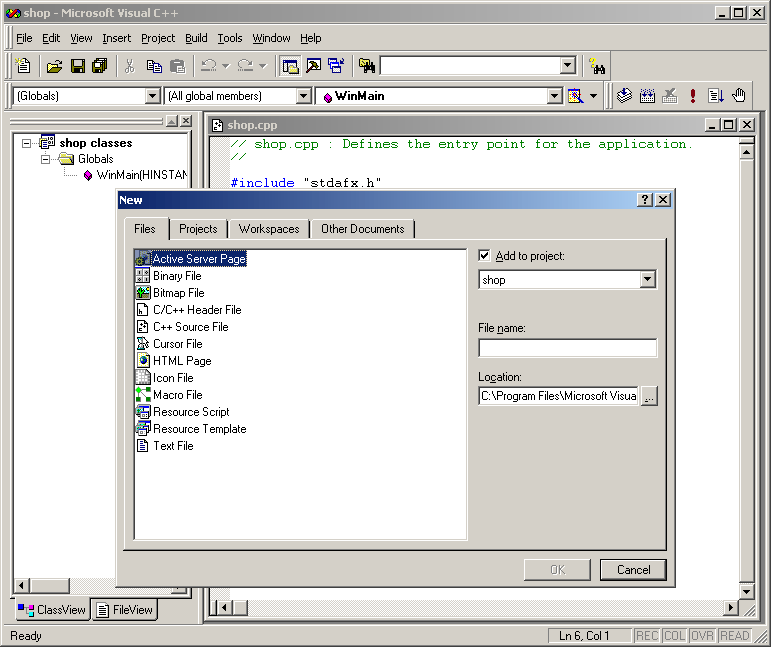771x647 pixels.
Task: Click the Insert/Remove Breakpoint hand icon
Action: 739,96
